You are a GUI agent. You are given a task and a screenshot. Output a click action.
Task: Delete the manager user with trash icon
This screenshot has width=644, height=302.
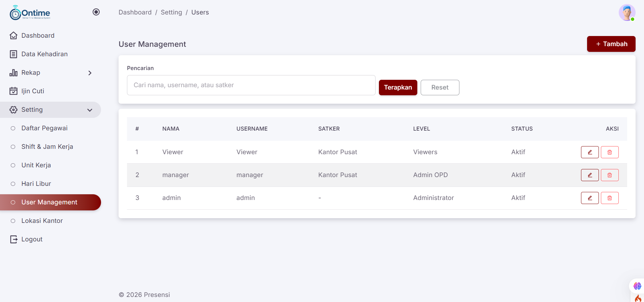coord(610,175)
